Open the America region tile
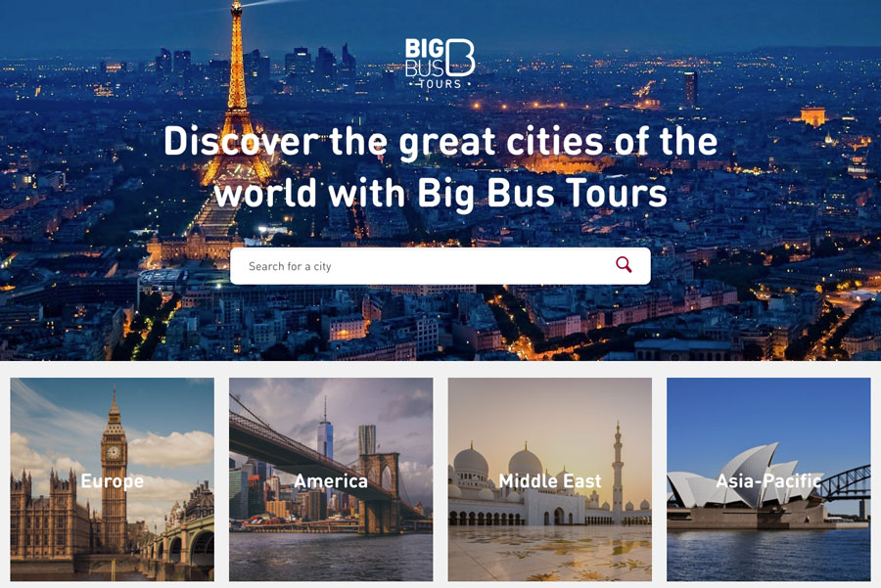 pyautogui.click(x=331, y=479)
